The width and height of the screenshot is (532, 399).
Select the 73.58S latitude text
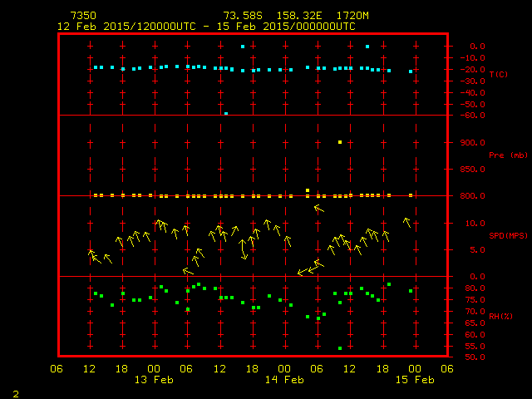pyautogui.click(x=243, y=16)
